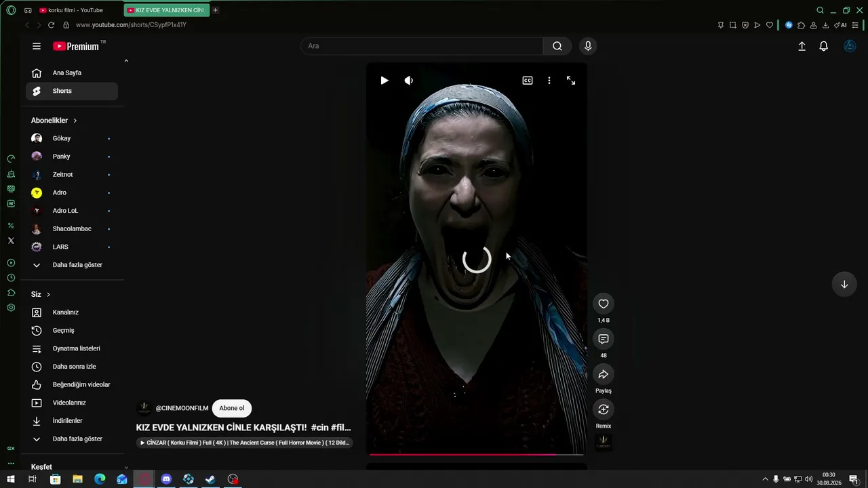Open the browser downloads icon
This screenshot has width=868, height=488.
point(825,25)
